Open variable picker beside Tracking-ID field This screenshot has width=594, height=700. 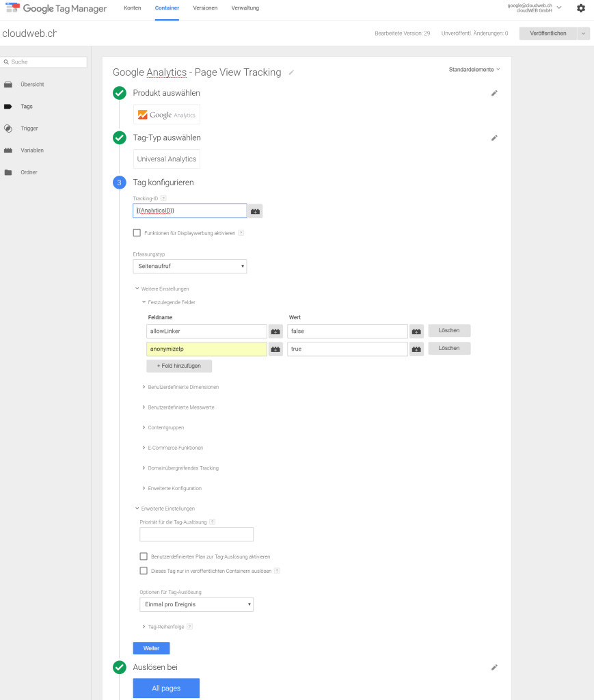tap(255, 211)
